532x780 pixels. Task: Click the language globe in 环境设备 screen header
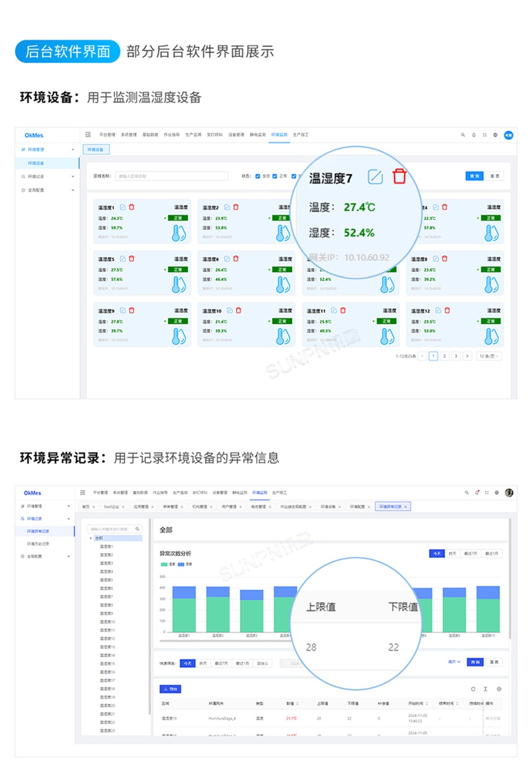(x=496, y=135)
